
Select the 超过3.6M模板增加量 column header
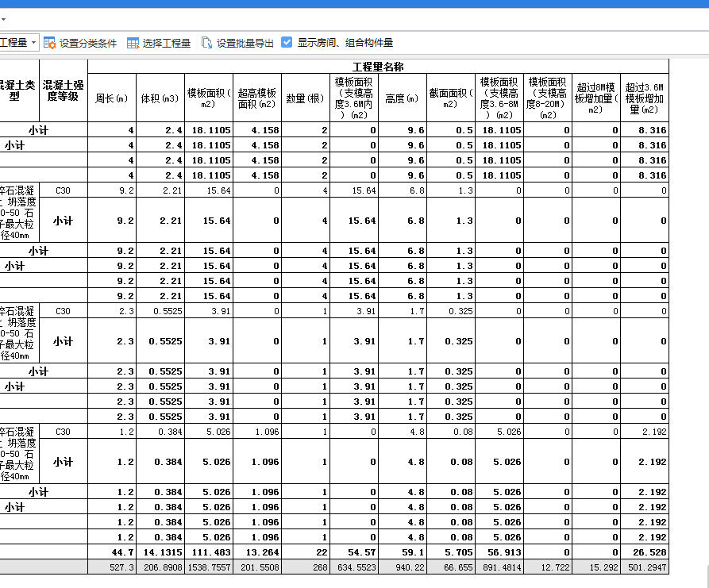[644, 98]
